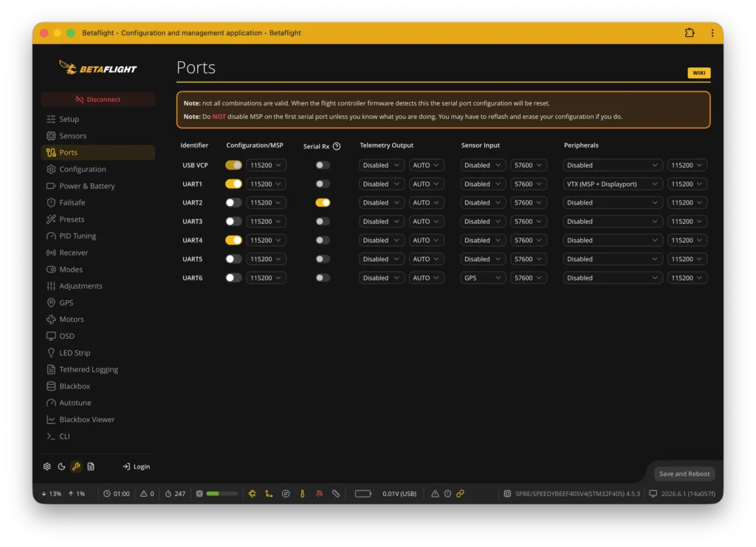
Task: Switch to PID Tuning tab
Action: (x=98, y=235)
